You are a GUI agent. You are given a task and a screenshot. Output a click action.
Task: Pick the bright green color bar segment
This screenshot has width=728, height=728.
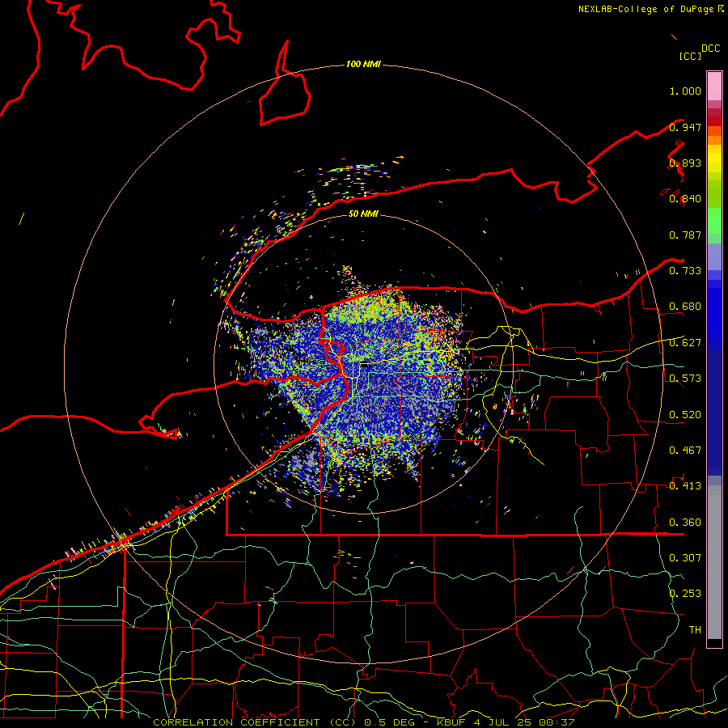coord(714,221)
